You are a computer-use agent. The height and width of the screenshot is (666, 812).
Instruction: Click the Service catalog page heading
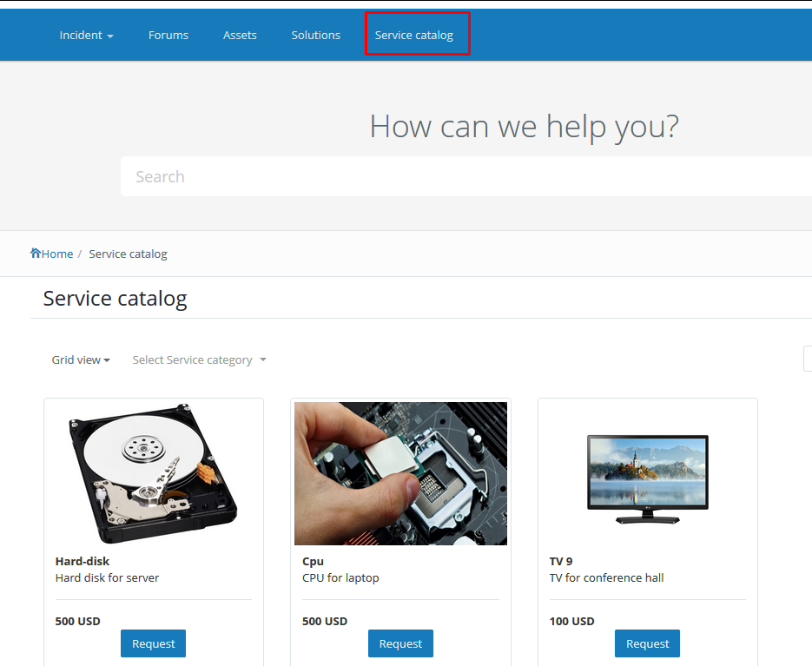(x=115, y=299)
